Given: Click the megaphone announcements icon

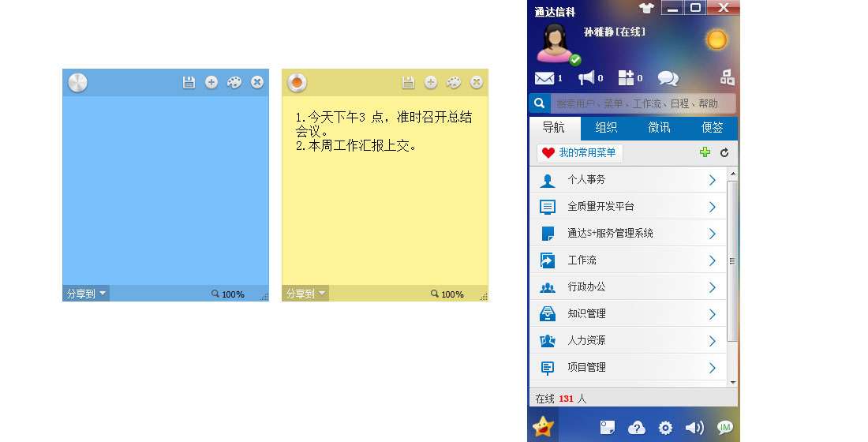Looking at the screenshot, I should click(586, 78).
